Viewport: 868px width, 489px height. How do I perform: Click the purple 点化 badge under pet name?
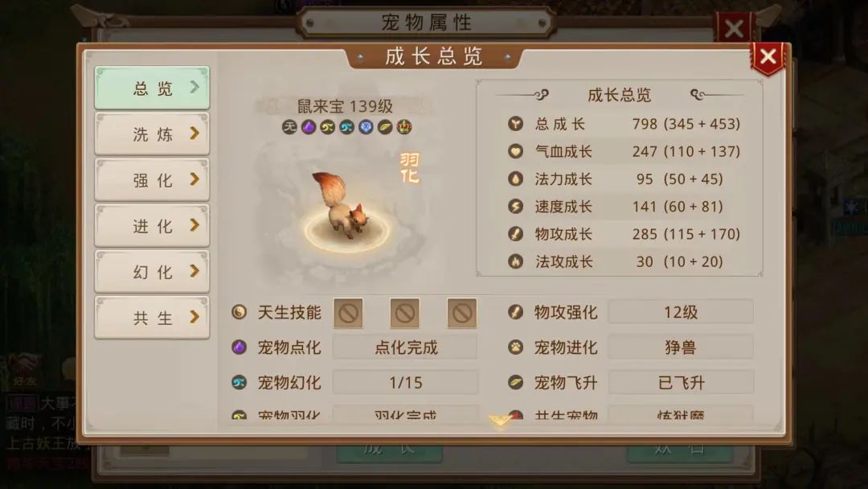(x=309, y=127)
